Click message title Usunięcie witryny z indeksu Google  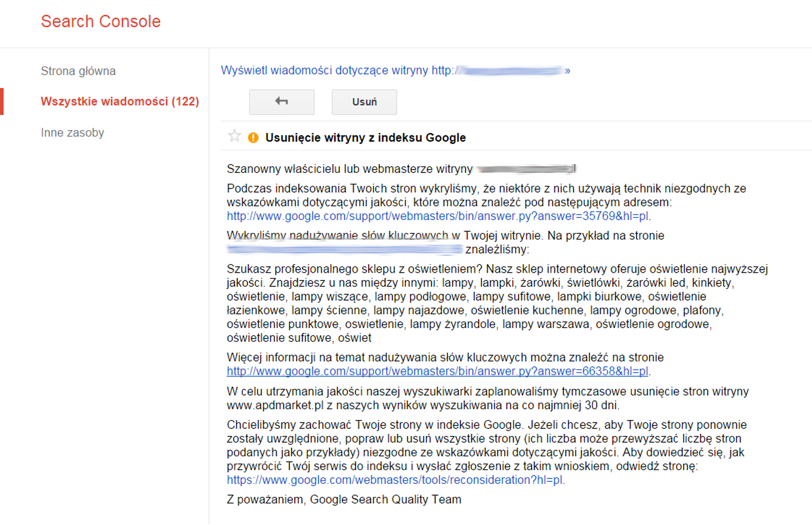click(x=365, y=138)
